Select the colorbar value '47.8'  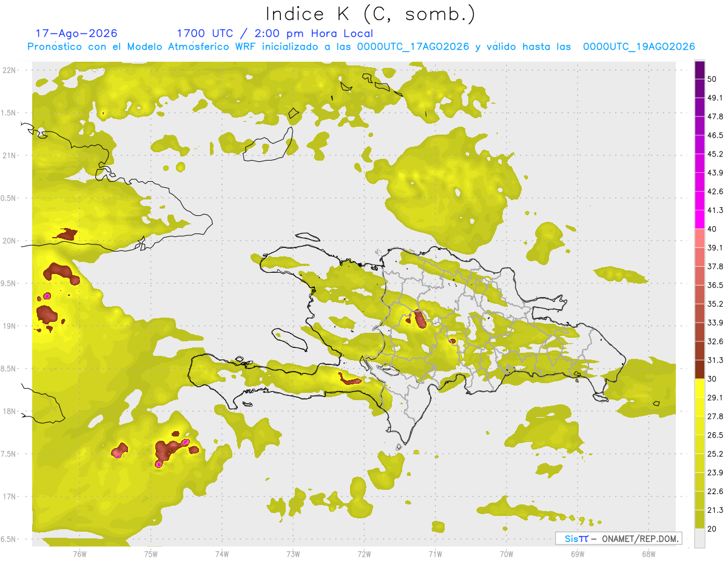(x=715, y=116)
